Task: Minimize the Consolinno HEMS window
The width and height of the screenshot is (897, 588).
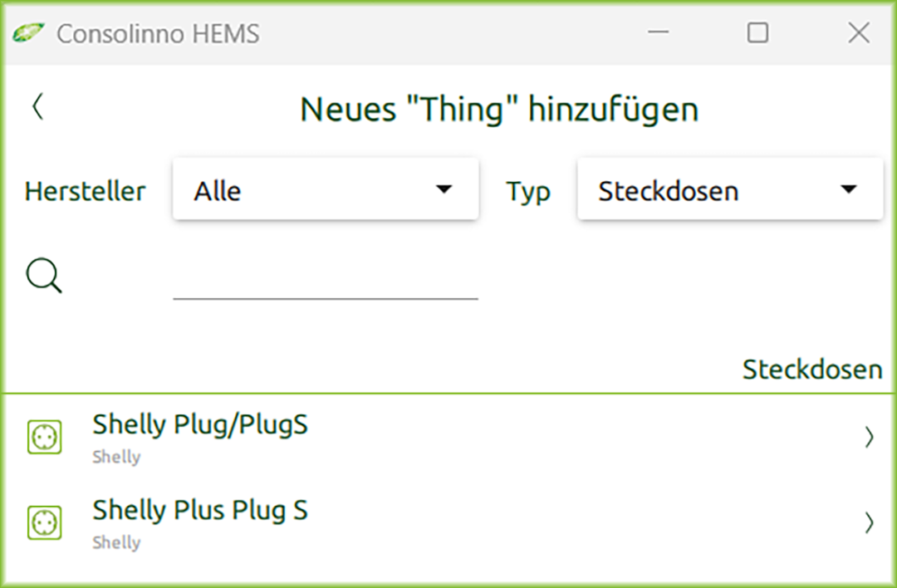Action: point(659,33)
